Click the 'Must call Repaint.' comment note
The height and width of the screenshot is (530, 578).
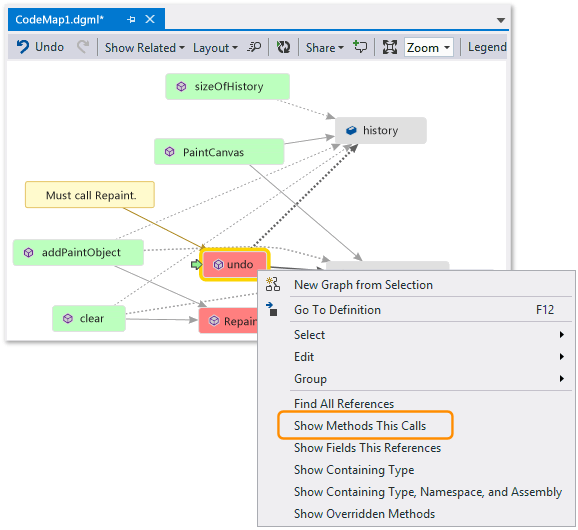pyautogui.click(x=90, y=195)
